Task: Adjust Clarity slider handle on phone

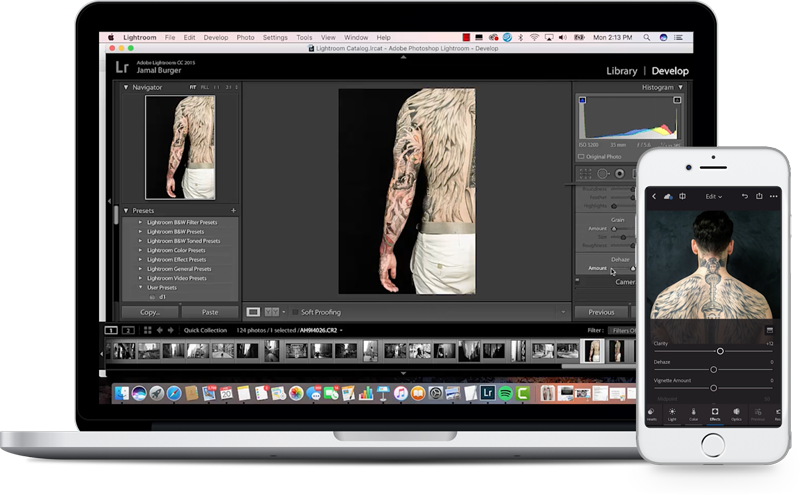Action: click(x=720, y=351)
